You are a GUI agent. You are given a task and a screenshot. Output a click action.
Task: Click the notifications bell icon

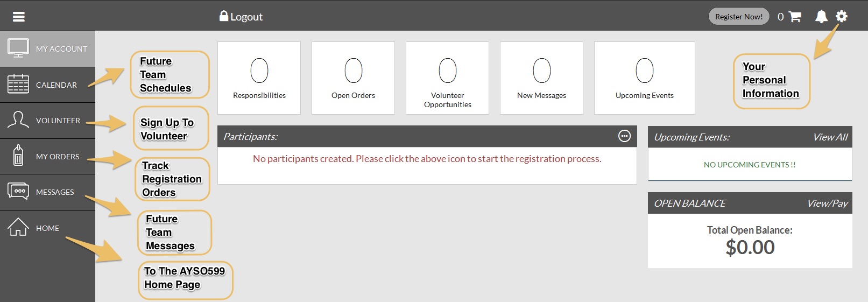coord(821,17)
